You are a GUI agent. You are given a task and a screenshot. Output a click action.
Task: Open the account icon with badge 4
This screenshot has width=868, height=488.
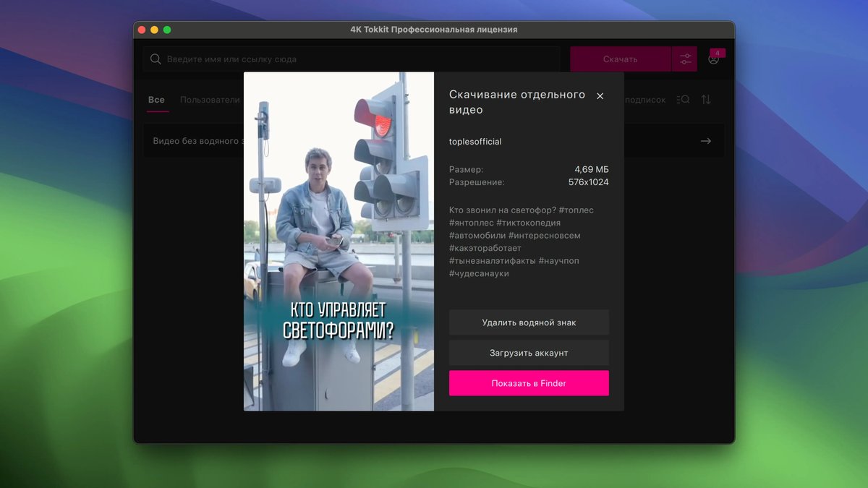(714, 59)
